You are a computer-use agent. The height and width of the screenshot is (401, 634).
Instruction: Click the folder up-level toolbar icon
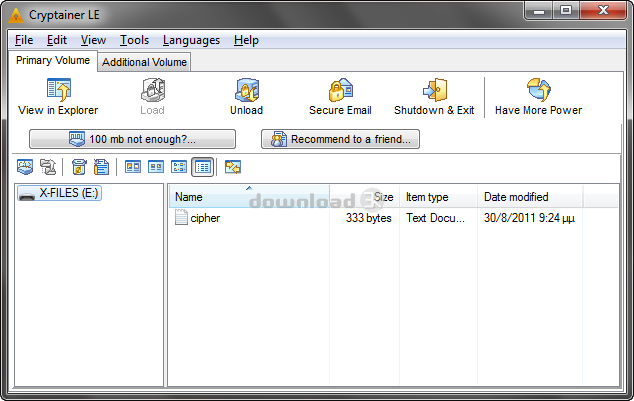click(x=48, y=167)
